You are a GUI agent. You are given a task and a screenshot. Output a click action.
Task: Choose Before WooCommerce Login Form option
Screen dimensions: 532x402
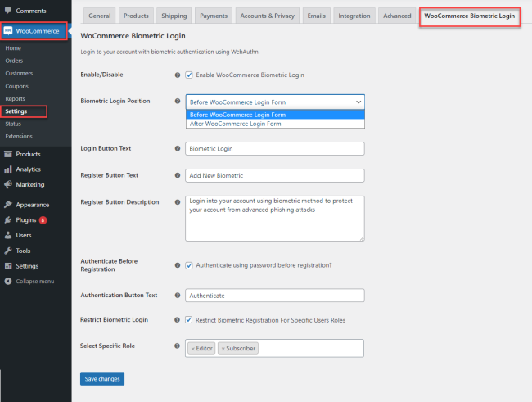coord(275,115)
